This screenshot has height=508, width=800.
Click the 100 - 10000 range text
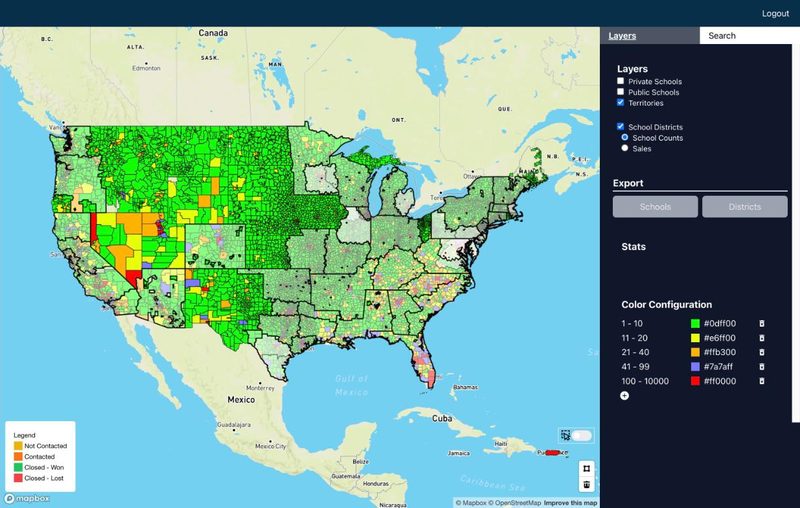click(645, 380)
